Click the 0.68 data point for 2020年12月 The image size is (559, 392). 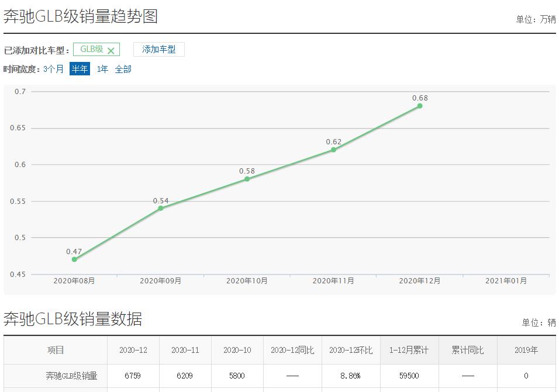click(x=420, y=106)
